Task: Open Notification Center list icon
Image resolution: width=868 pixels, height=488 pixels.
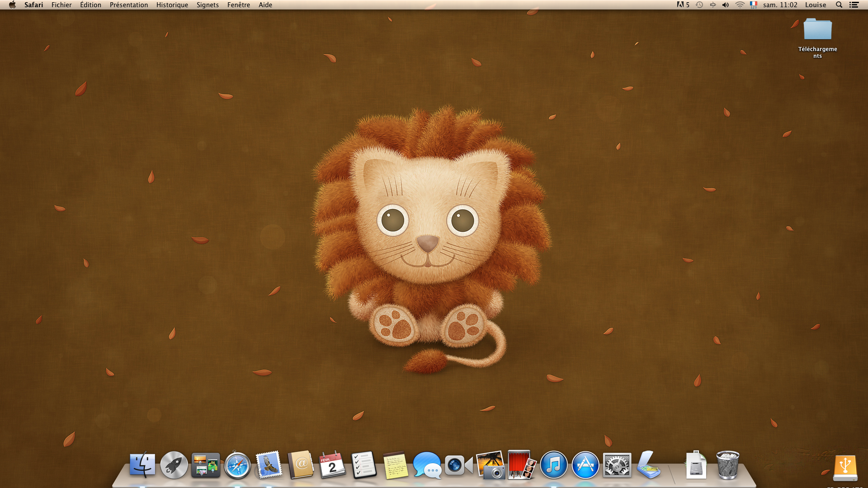Action: pyautogui.click(x=854, y=5)
